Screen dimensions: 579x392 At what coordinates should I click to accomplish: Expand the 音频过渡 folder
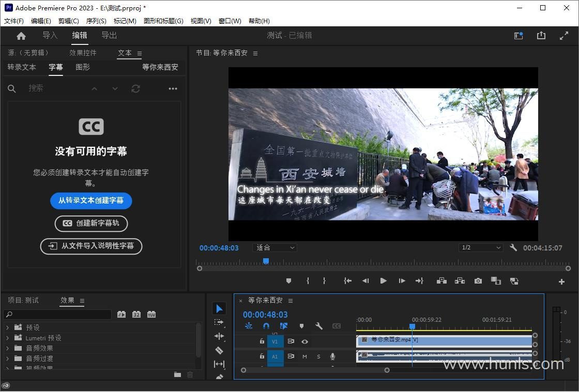pos(7,358)
